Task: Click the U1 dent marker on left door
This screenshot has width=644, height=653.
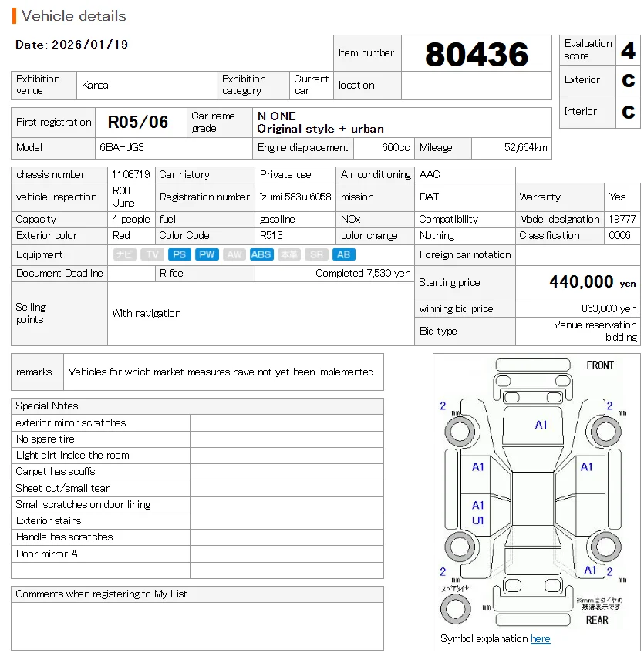Action: 478,519
